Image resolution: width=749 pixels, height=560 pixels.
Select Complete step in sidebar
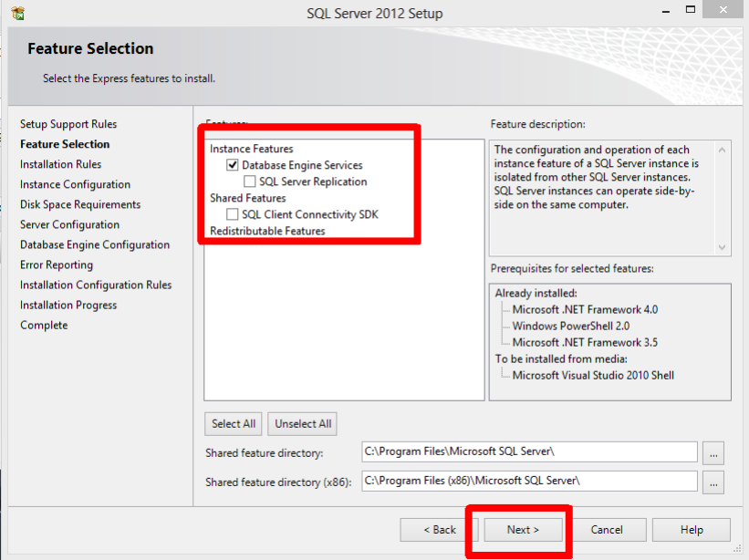tap(44, 325)
